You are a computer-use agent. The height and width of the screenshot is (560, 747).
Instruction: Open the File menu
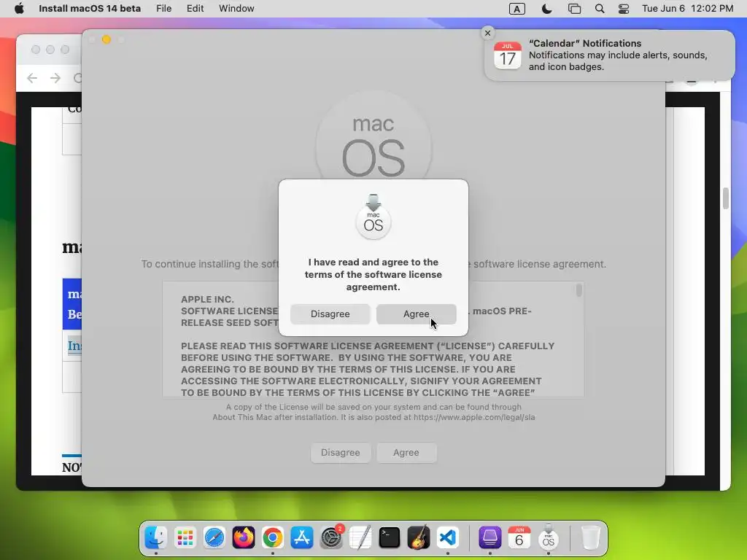point(164,9)
